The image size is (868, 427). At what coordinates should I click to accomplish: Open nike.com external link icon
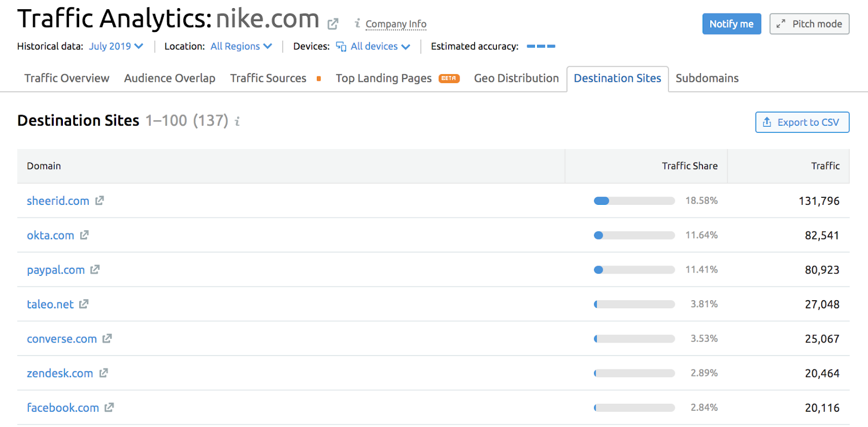click(x=333, y=24)
